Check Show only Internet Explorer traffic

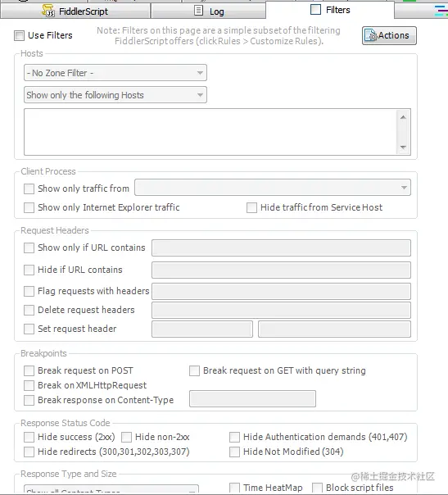pos(29,207)
